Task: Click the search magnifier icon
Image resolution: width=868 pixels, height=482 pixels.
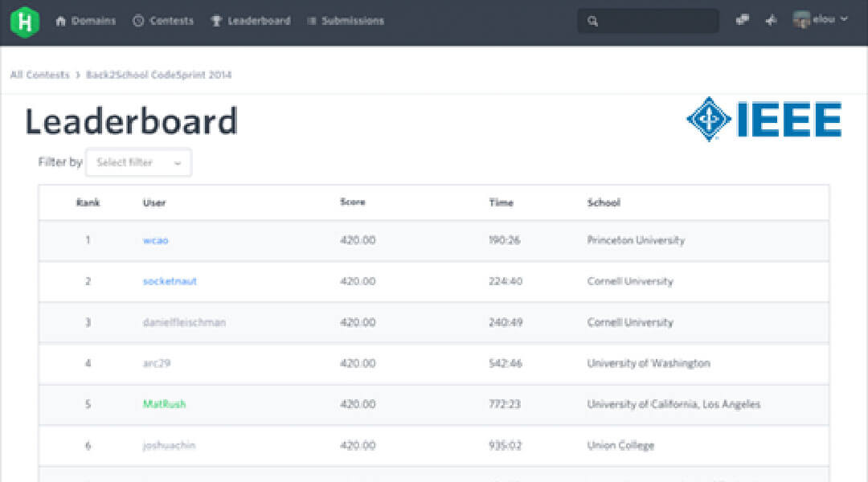Action: [593, 21]
